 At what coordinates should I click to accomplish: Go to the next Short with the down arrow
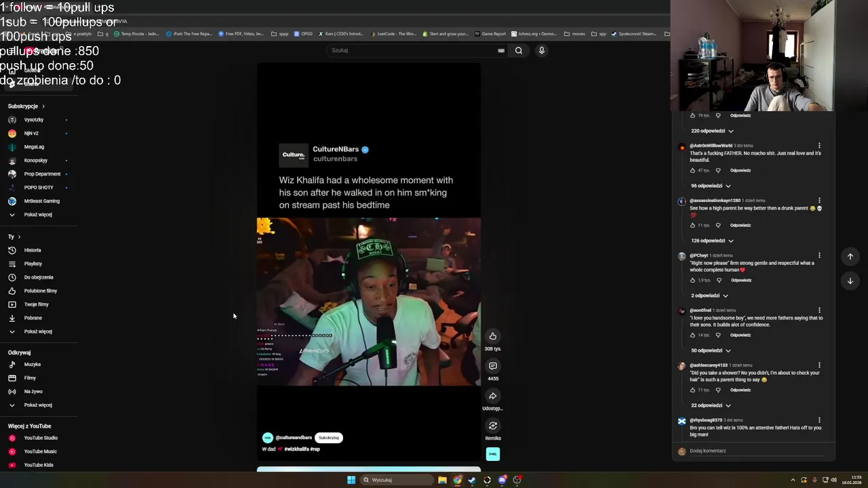(x=850, y=281)
